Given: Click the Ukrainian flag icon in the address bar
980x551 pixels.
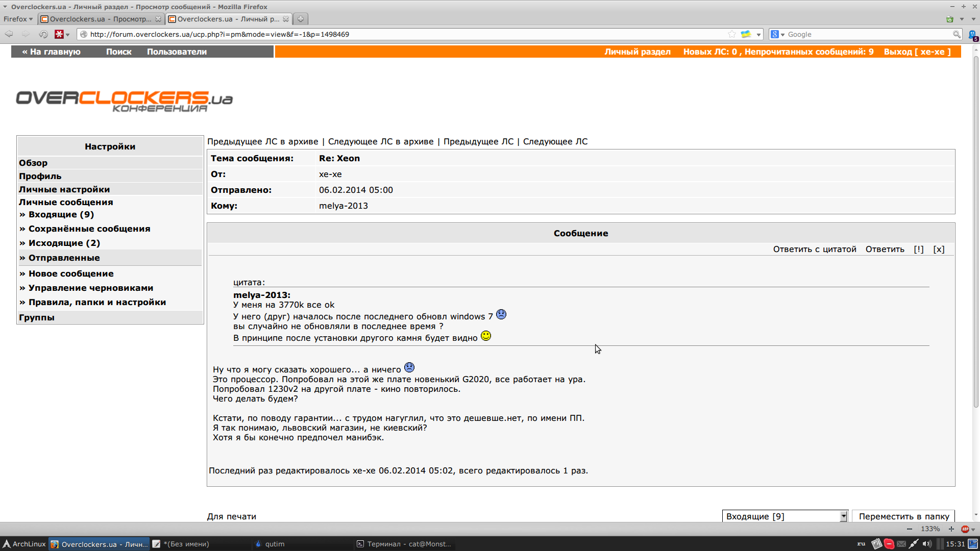Looking at the screenshot, I should tap(746, 34).
